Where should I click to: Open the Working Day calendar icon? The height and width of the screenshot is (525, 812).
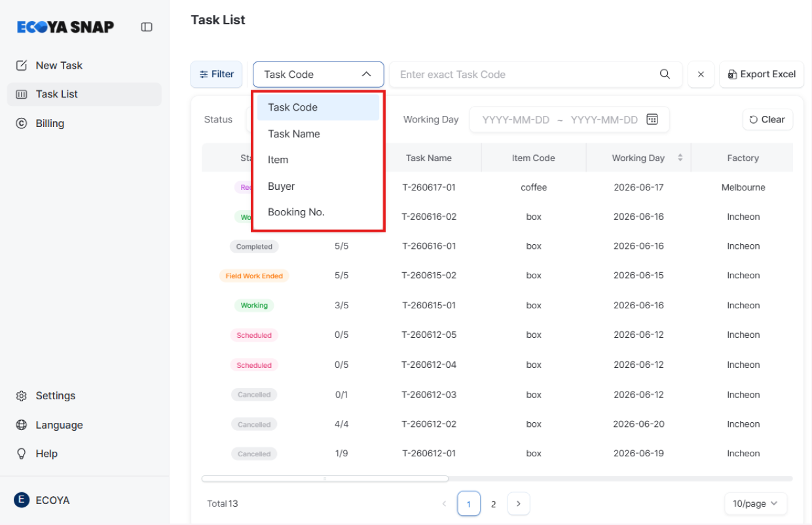click(652, 119)
